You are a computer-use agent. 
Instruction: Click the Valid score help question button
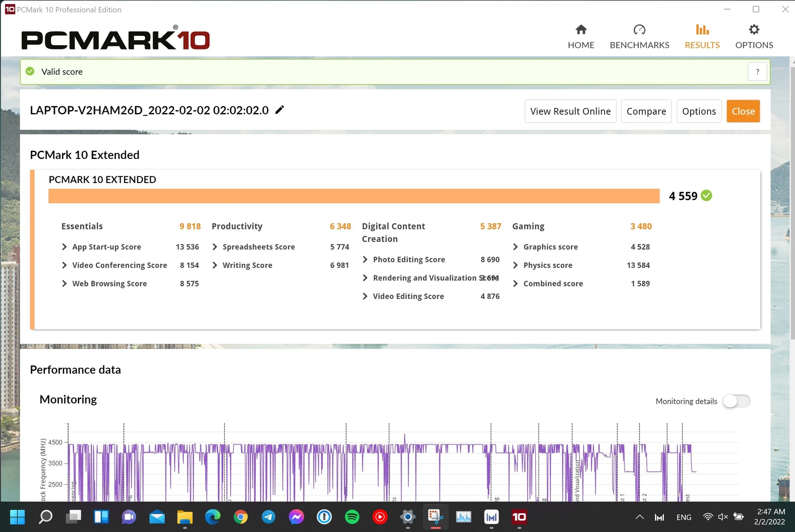click(x=757, y=72)
